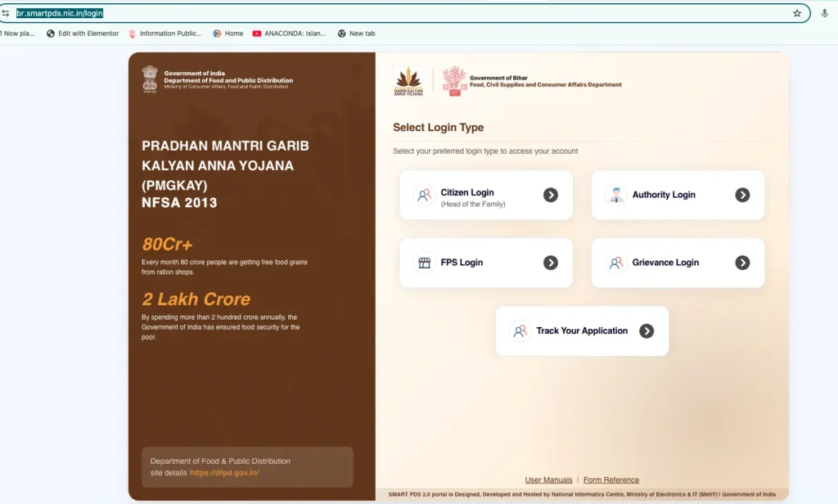The width and height of the screenshot is (838, 504).
Task: Open the ANACONDA YouTube bookmark
Action: coord(289,34)
